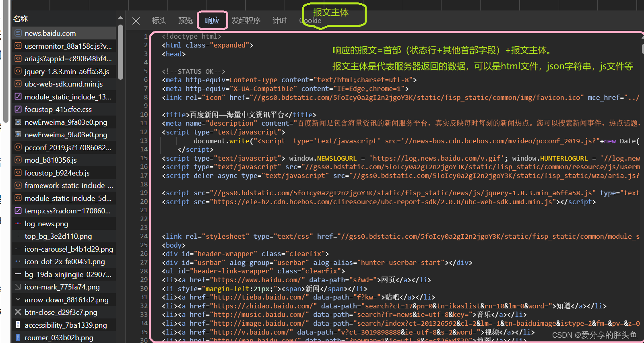Image resolution: width=644 pixels, height=343 pixels.
Task: Select framework_static_include request row
Action: [64, 185]
